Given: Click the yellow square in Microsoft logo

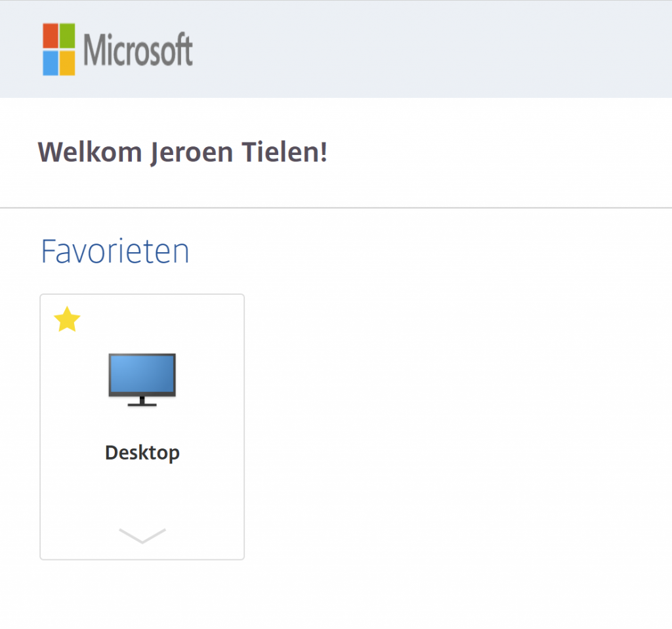Looking at the screenshot, I should [x=68, y=63].
